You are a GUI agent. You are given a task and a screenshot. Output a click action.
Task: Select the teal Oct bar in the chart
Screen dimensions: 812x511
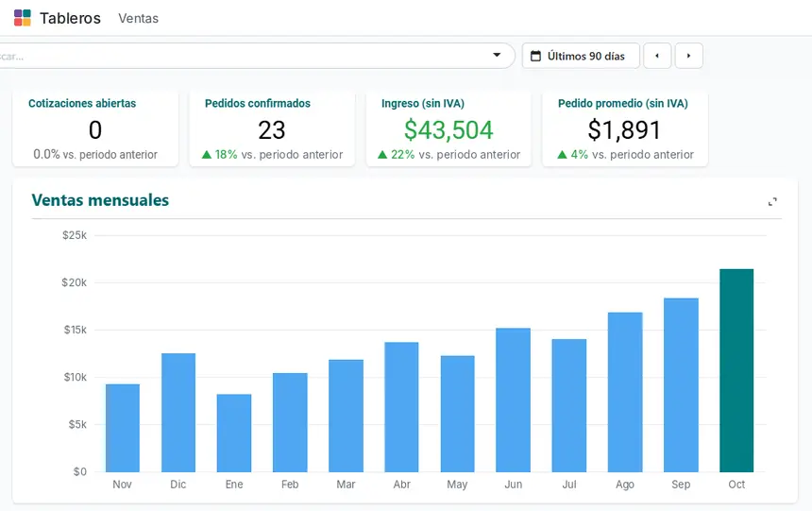[x=736, y=370]
